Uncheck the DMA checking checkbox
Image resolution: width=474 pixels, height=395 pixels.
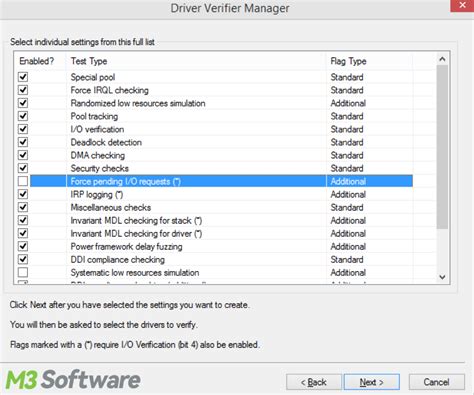23,155
